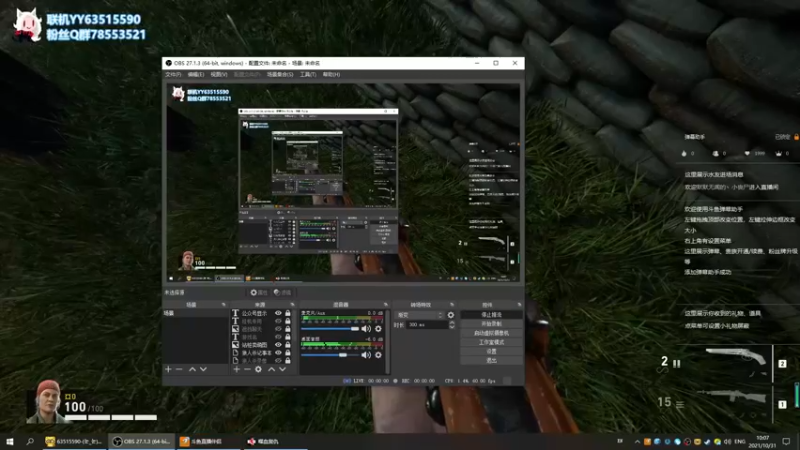
Task: Open the 视图(V) menu
Action: [x=219, y=74]
